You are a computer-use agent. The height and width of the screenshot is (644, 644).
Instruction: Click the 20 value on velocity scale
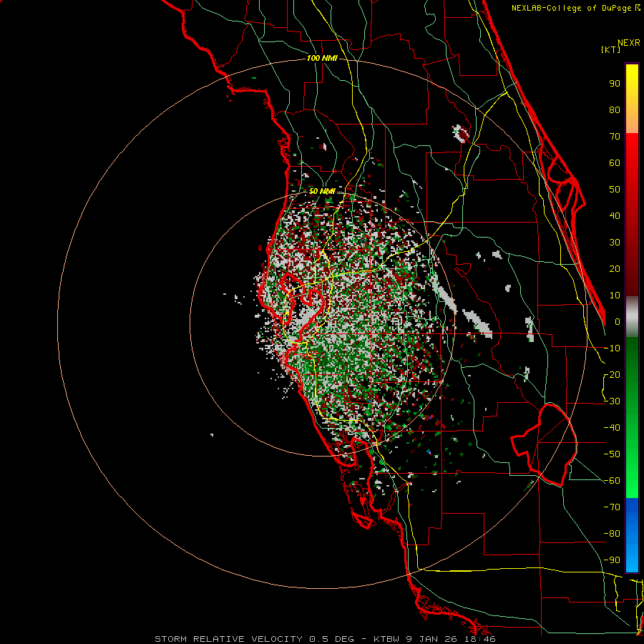click(615, 269)
